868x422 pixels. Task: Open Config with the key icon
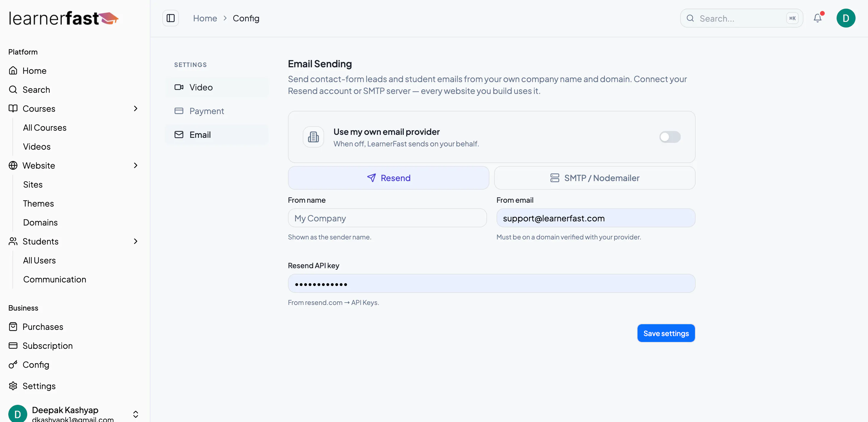pos(36,365)
